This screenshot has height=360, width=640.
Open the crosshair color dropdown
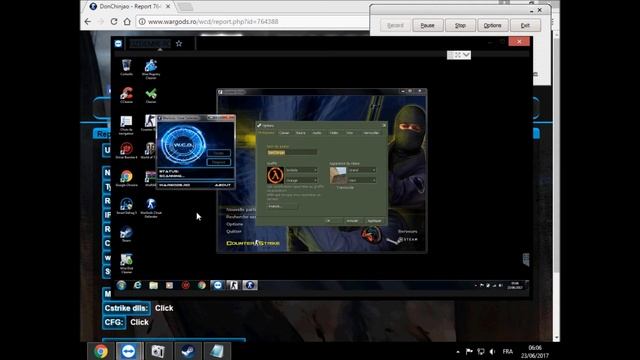(x=362, y=180)
